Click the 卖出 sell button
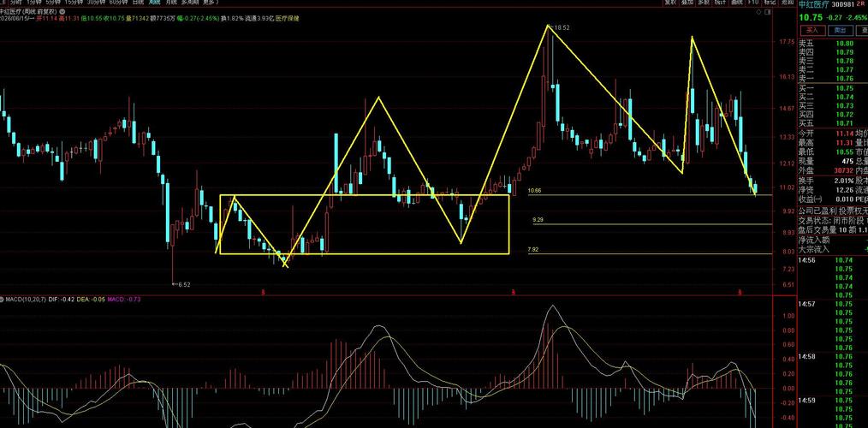The height and width of the screenshot is (428, 868). click(841, 30)
